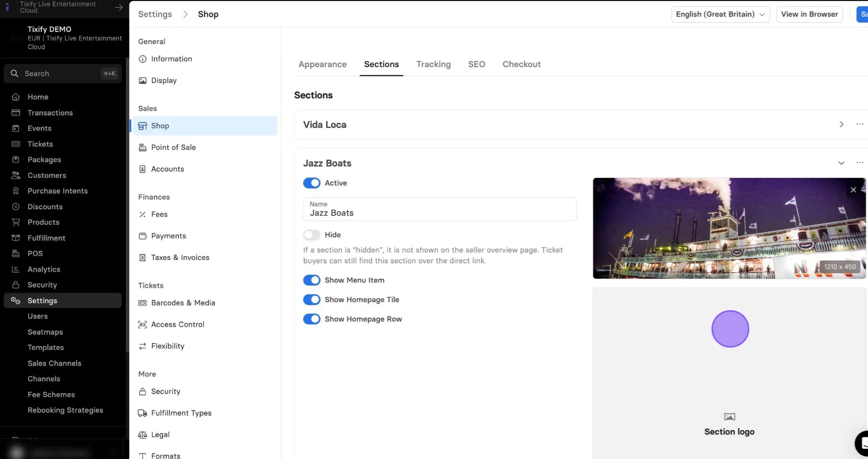
Task: Switch to the Appearance tab
Action: point(322,64)
